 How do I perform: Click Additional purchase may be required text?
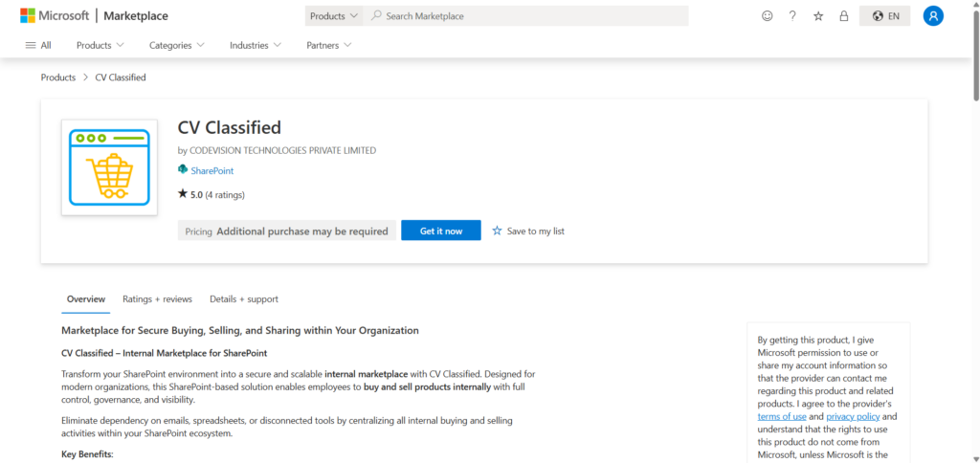(302, 231)
